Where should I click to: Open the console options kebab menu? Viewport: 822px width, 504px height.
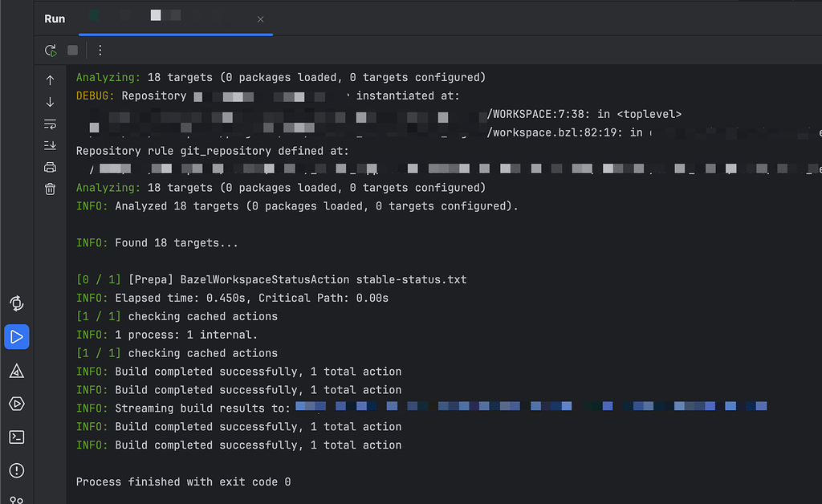[x=100, y=50]
